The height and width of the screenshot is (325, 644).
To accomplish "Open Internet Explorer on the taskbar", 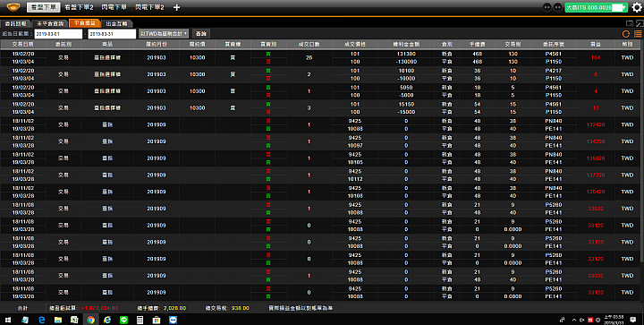I will pos(107,320).
